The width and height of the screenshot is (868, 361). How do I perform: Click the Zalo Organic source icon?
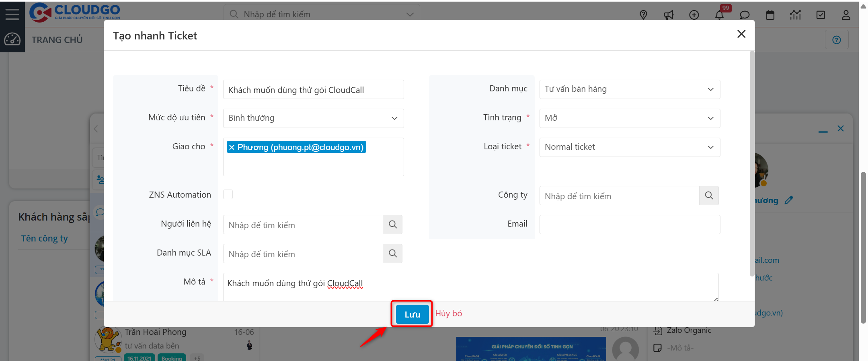click(x=657, y=331)
